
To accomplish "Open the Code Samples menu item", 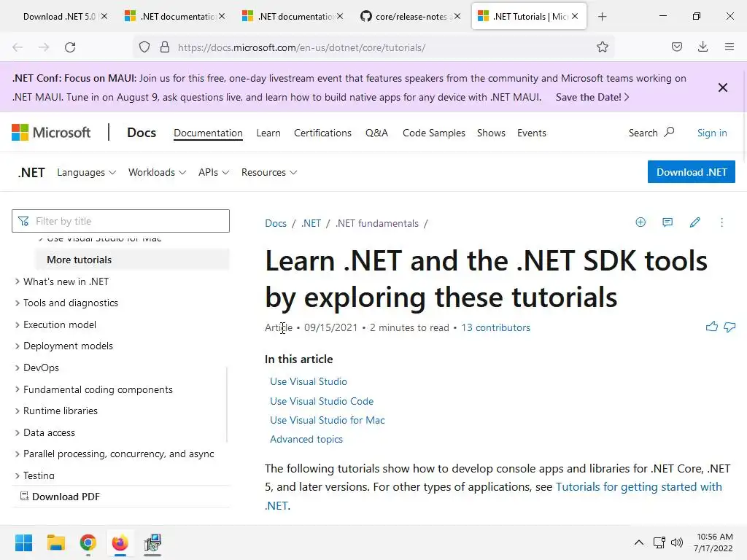I will tap(433, 133).
